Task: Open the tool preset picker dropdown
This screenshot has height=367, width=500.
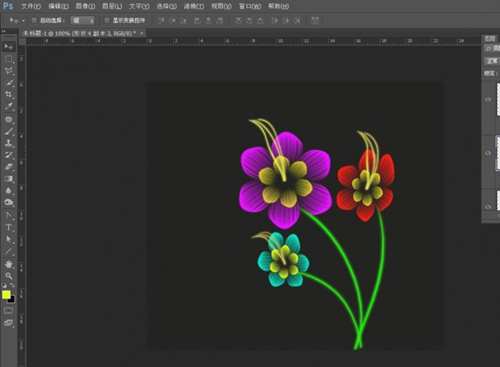Action: coord(17,21)
